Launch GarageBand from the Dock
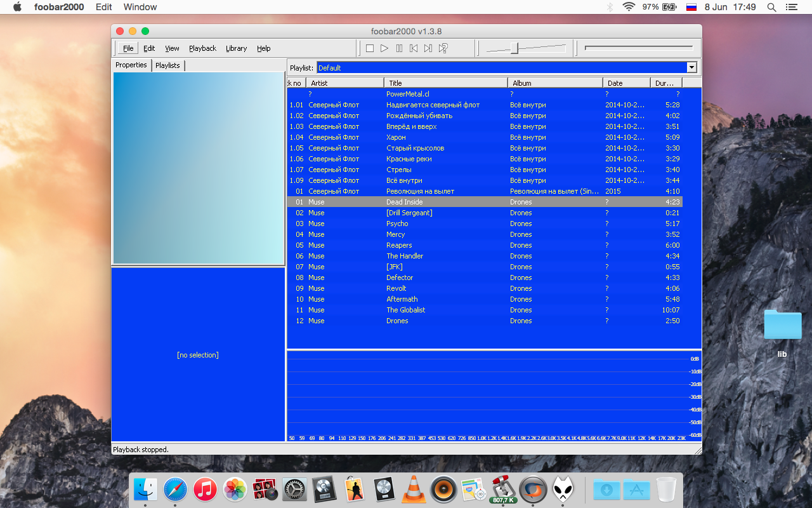The height and width of the screenshot is (508, 812). [354, 490]
